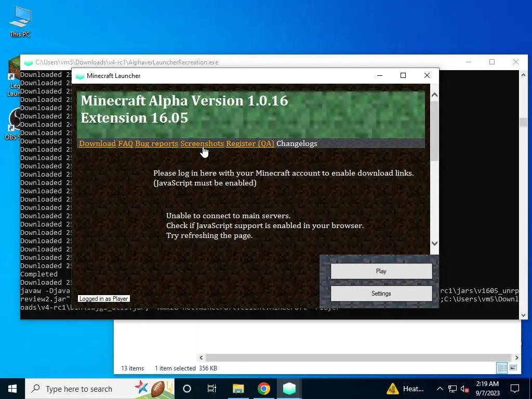Open the Windows Start menu
This screenshot has height=399, width=532.
point(12,389)
